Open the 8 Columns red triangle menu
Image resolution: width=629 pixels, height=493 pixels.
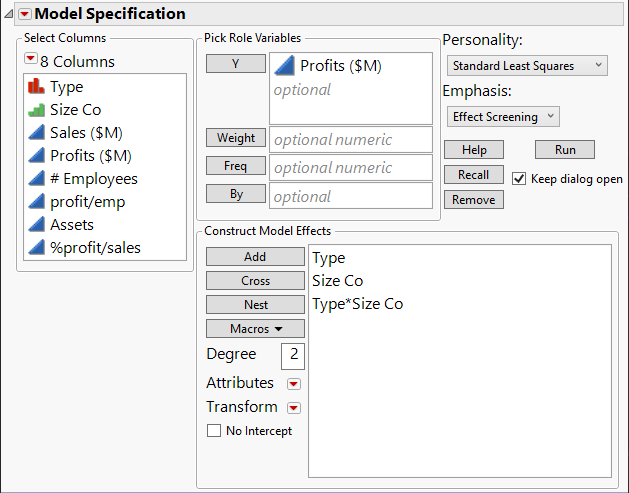[30, 61]
